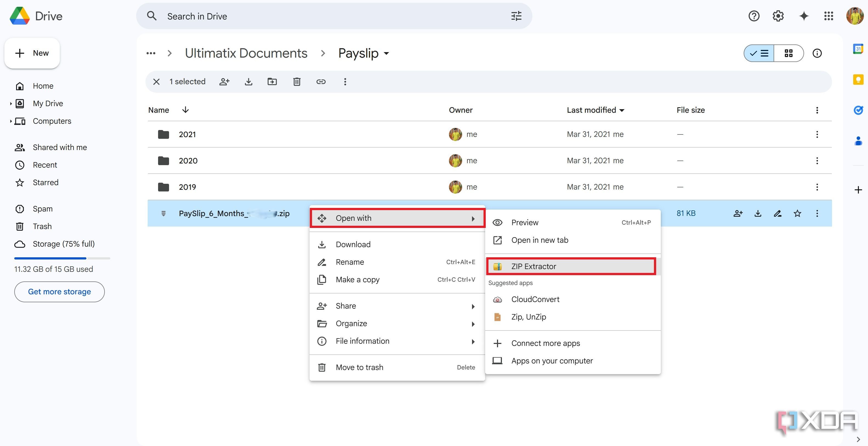Open Gemini sparkle icon
This screenshot has width=868, height=446.
804,16
